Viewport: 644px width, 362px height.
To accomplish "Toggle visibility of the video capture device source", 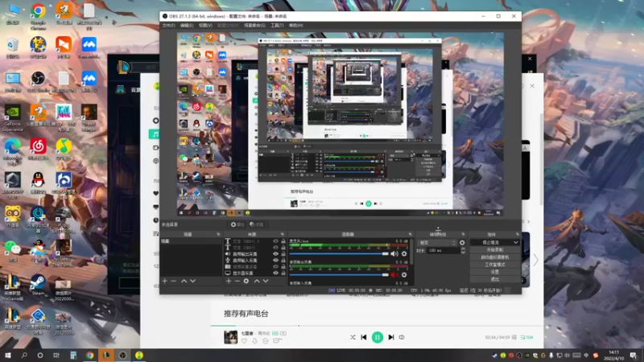I will 275,267.
